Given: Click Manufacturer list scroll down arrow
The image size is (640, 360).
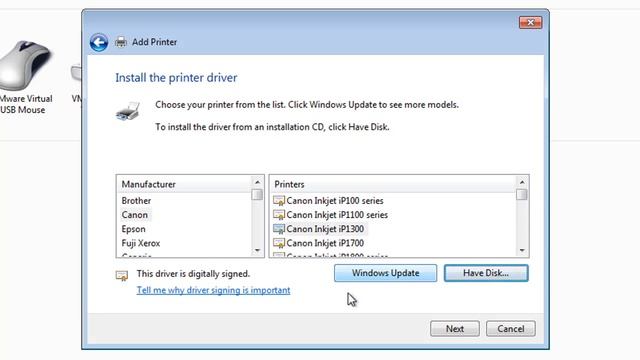Looking at the screenshot, I should 257,250.
